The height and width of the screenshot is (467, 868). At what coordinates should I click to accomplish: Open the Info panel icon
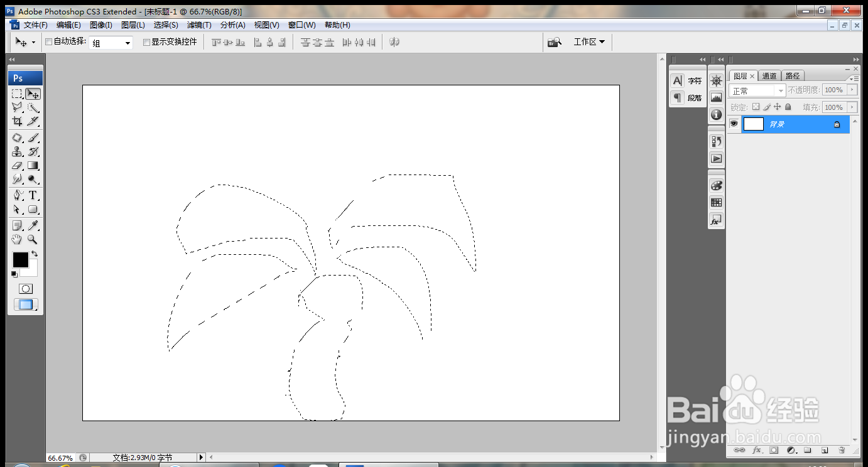(x=716, y=114)
